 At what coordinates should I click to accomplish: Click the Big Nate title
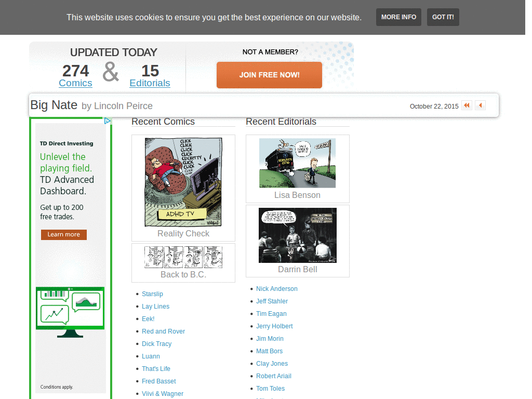pyautogui.click(x=54, y=105)
